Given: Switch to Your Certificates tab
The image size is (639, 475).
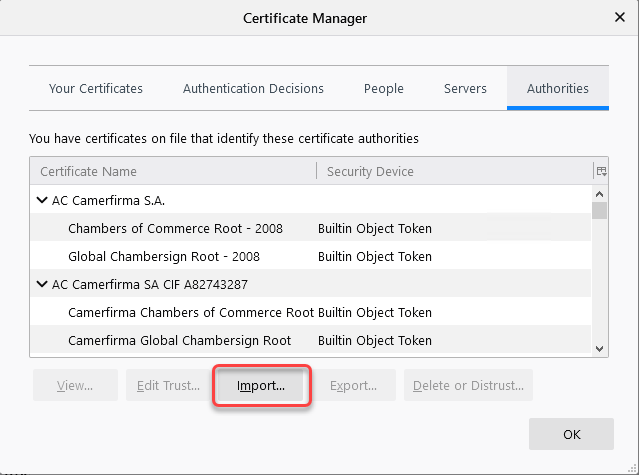Looking at the screenshot, I should [96, 88].
